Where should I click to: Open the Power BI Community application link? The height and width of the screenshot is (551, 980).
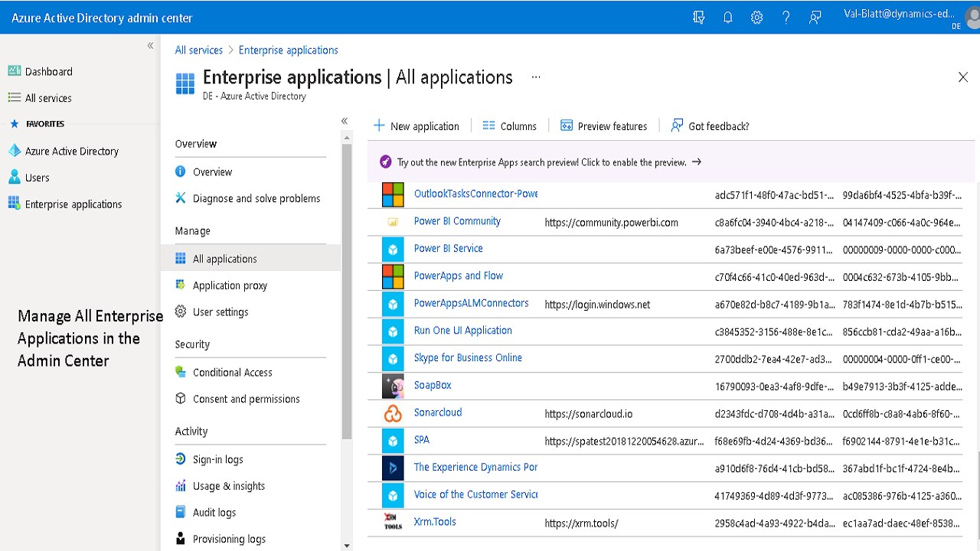pyautogui.click(x=457, y=221)
